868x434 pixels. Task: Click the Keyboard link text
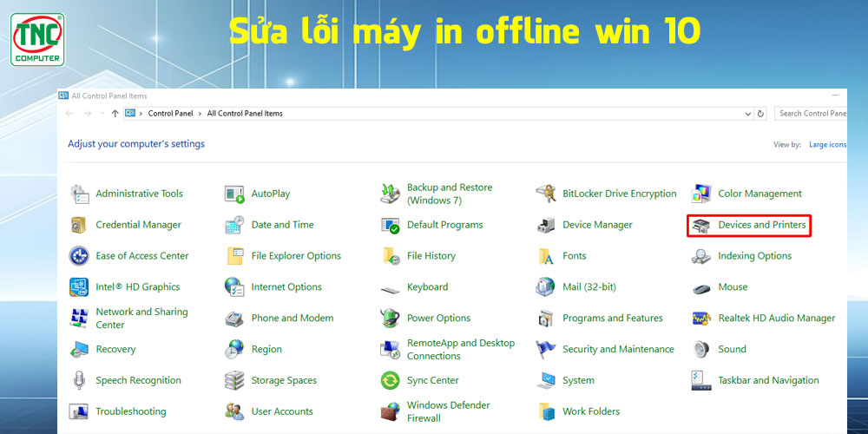pyautogui.click(x=427, y=286)
